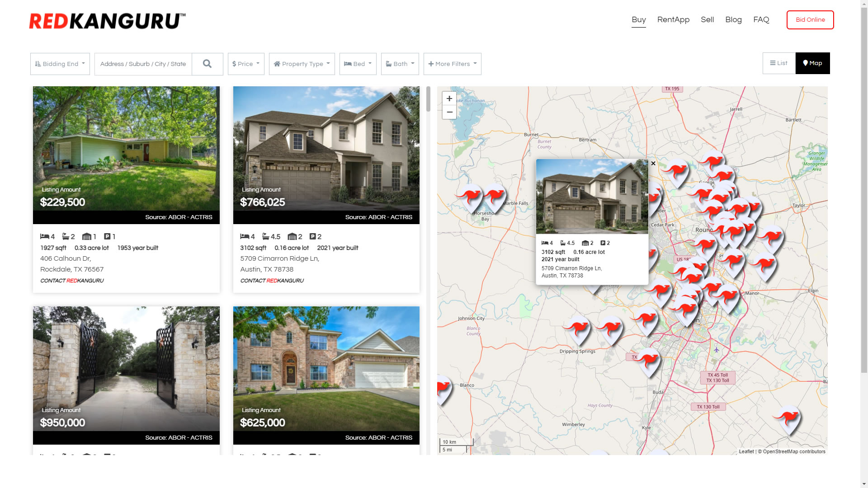868x488 pixels.
Task: Zoom out the map with minus button
Action: coord(449,112)
